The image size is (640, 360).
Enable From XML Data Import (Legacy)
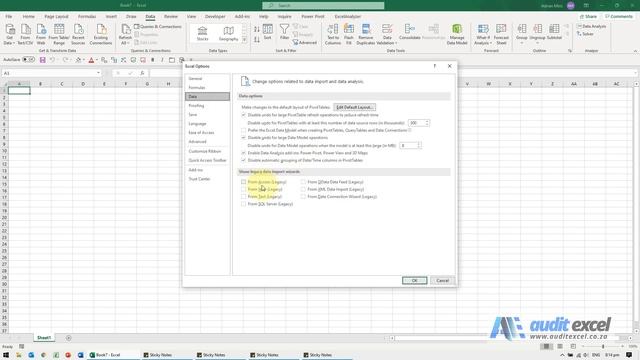[x=303, y=189]
